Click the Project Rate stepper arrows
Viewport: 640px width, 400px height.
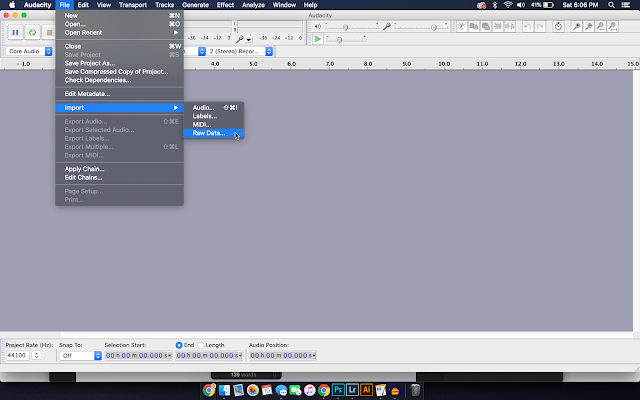tap(36, 356)
